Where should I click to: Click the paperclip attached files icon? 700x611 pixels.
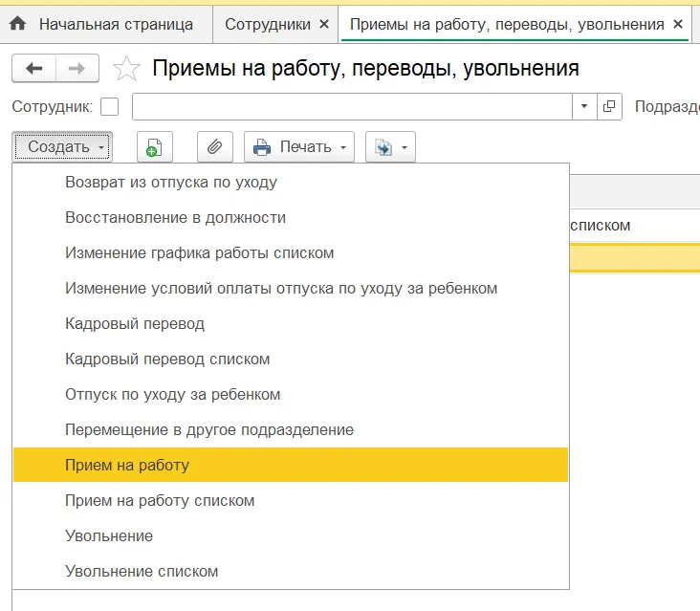[215, 147]
